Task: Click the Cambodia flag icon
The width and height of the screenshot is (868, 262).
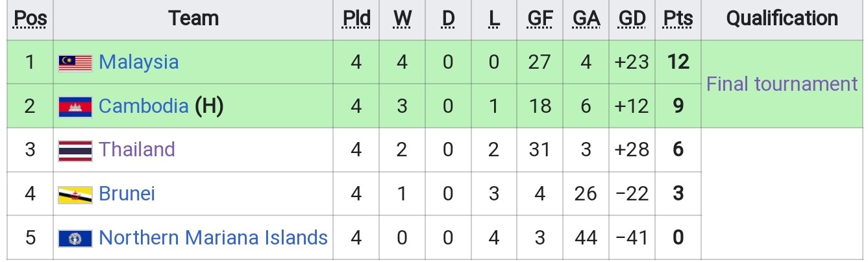Action: (75, 106)
